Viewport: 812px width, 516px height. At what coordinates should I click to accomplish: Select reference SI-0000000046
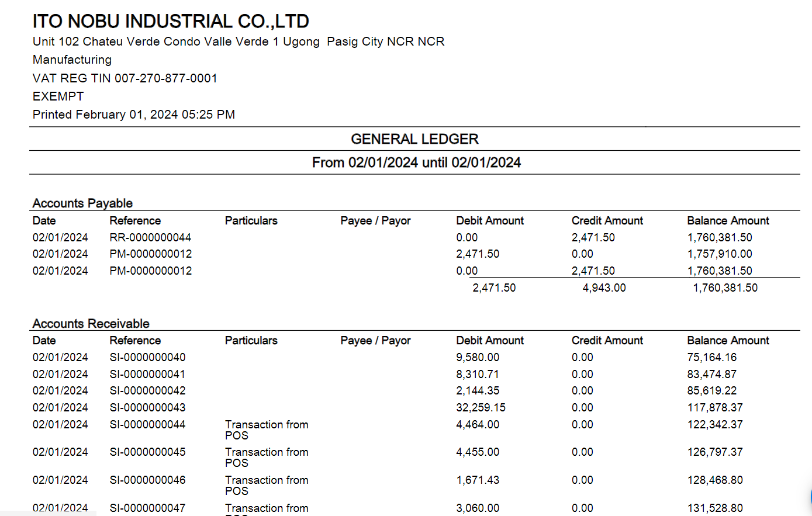pyautogui.click(x=147, y=480)
